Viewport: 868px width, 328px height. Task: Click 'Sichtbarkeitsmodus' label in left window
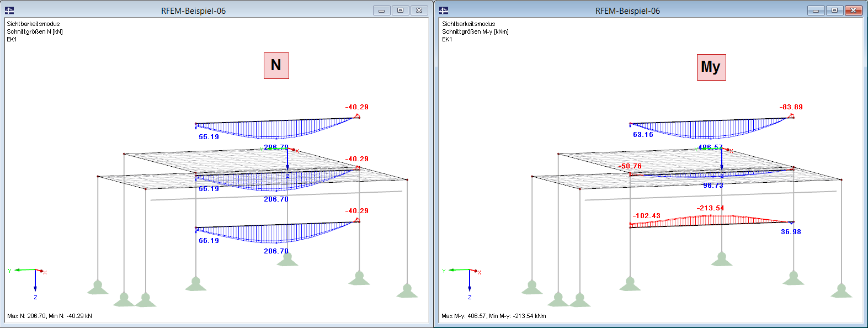(x=33, y=24)
